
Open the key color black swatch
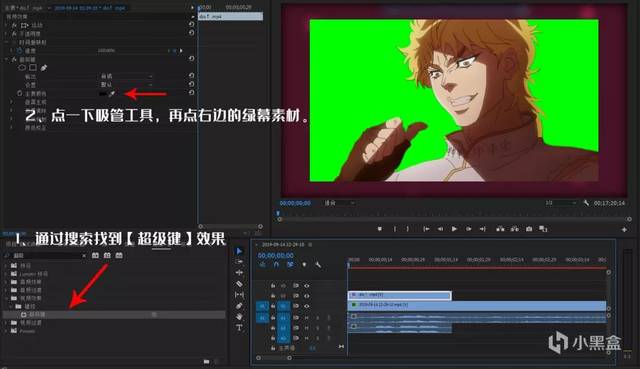coord(103,94)
